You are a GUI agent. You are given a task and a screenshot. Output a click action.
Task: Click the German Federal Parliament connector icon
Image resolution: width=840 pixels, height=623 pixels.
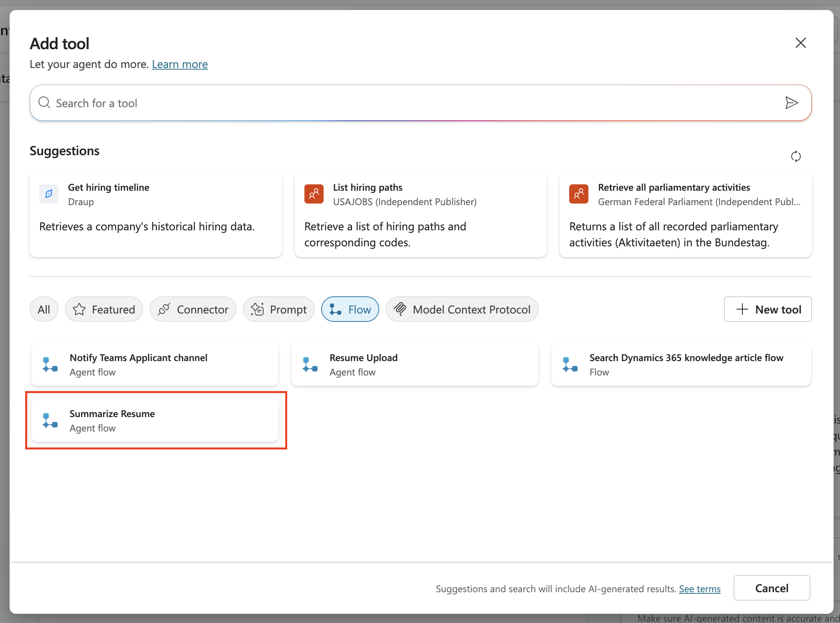pyautogui.click(x=578, y=194)
